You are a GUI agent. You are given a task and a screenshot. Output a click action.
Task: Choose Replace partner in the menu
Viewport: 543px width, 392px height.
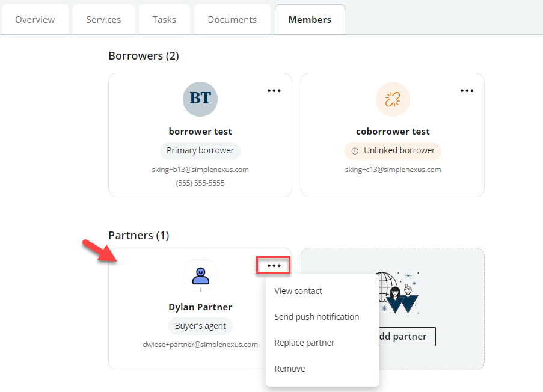304,343
